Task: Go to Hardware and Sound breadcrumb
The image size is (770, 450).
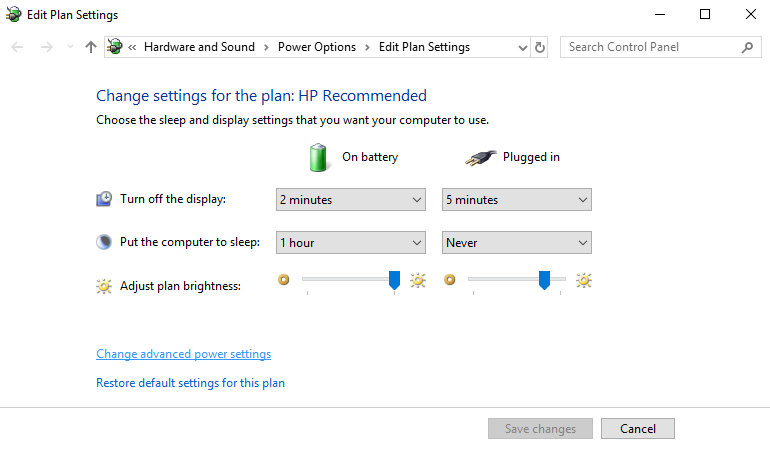Action: point(199,47)
